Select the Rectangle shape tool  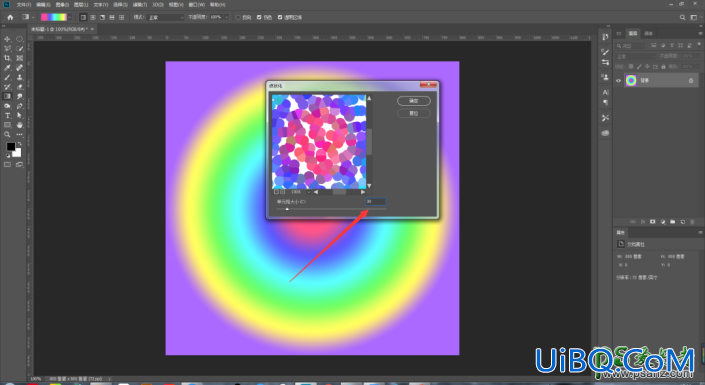click(x=7, y=125)
